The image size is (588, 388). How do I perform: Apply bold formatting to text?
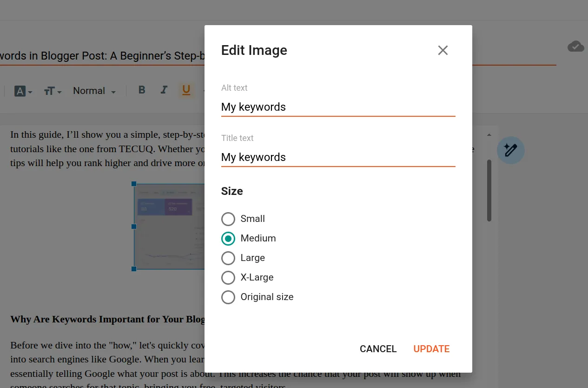point(142,90)
